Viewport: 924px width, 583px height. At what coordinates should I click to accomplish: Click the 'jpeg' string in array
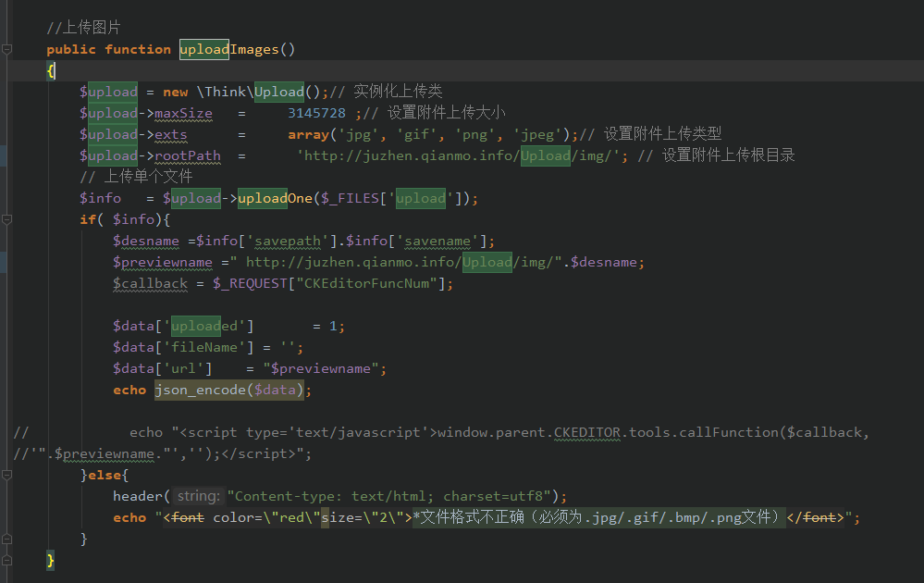point(537,134)
